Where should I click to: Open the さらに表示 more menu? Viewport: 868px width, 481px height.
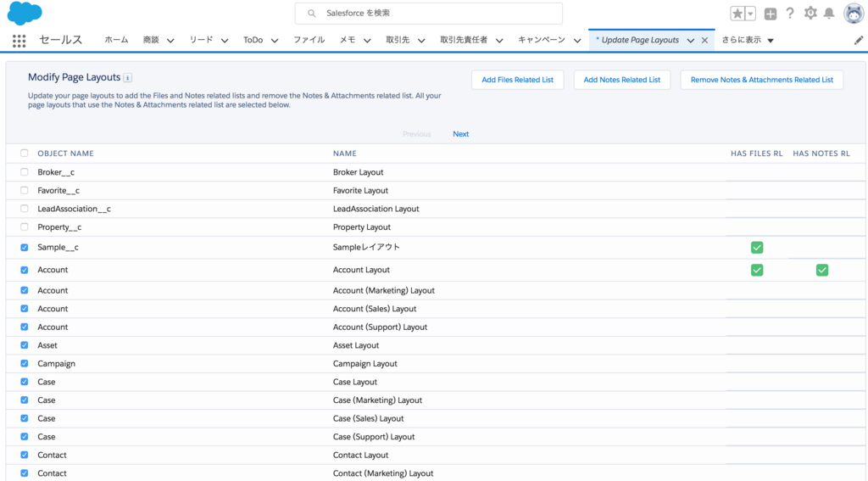(x=748, y=40)
